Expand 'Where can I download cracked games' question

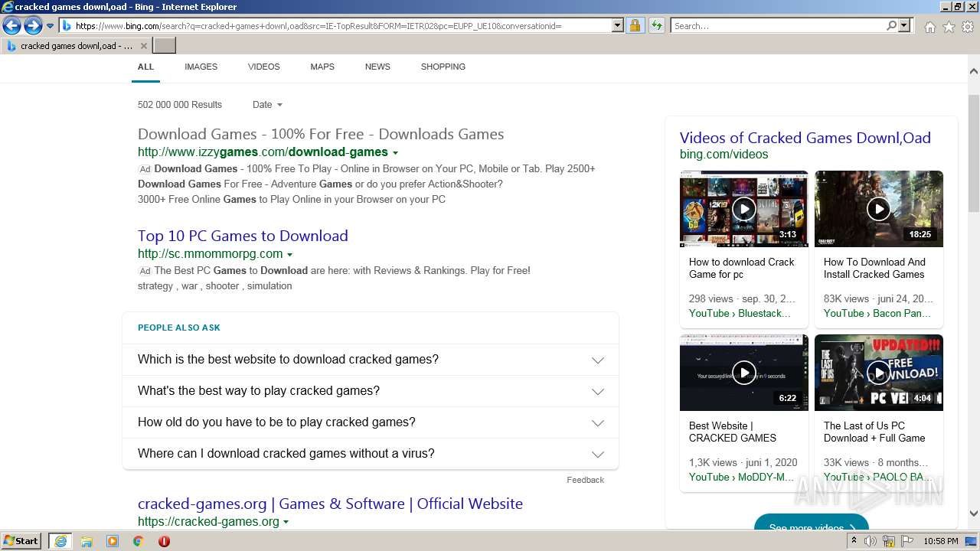pos(371,454)
